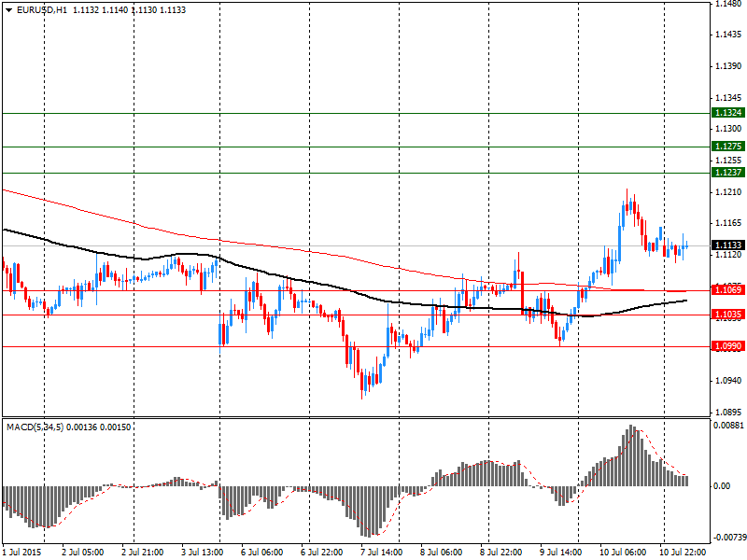Click the 1.0940 value on price axis
Screen dimensions: 747x560
coord(728,381)
